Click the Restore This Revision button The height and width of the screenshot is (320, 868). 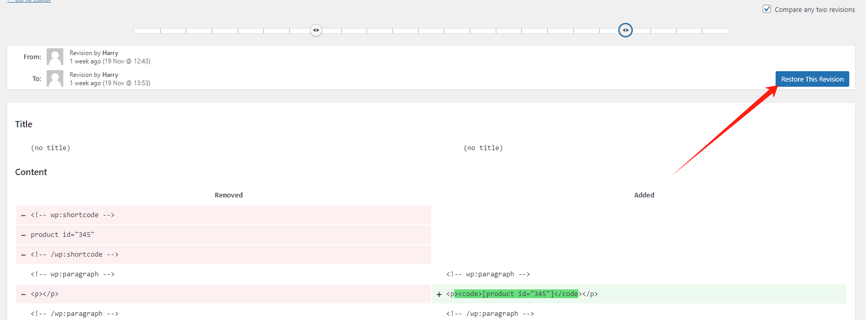pyautogui.click(x=812, y=79)
